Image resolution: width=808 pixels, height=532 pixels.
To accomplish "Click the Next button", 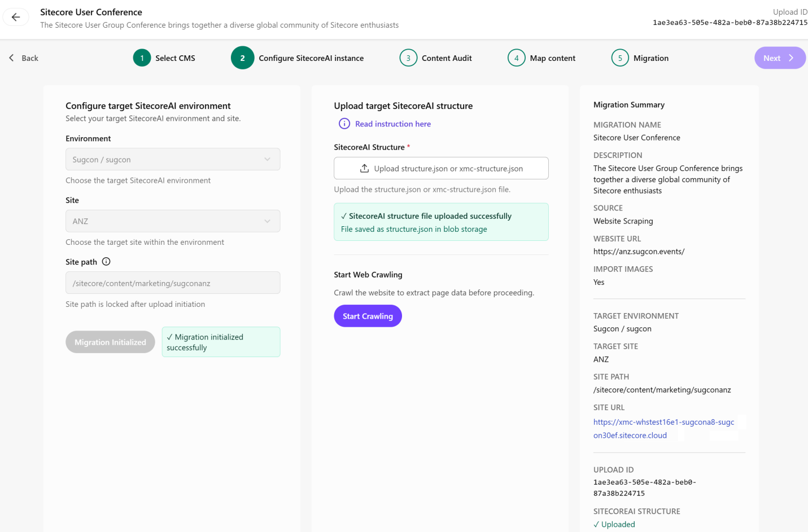I will coord(780,58).
